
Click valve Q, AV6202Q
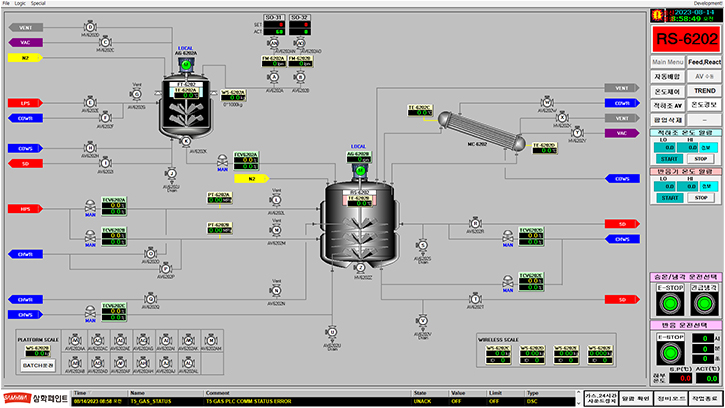[150, 299]
